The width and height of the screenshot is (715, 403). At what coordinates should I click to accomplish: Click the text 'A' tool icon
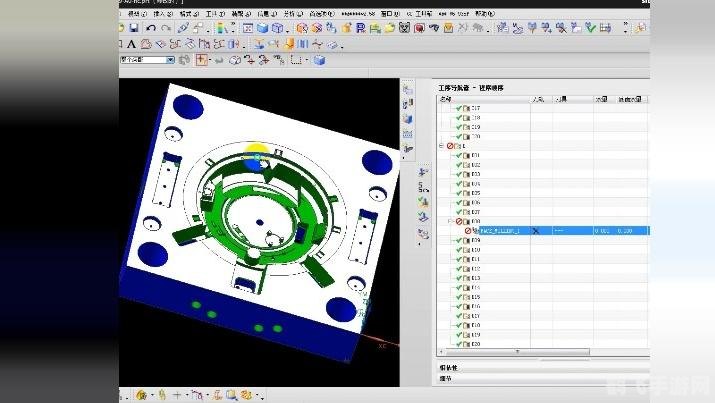132,44
